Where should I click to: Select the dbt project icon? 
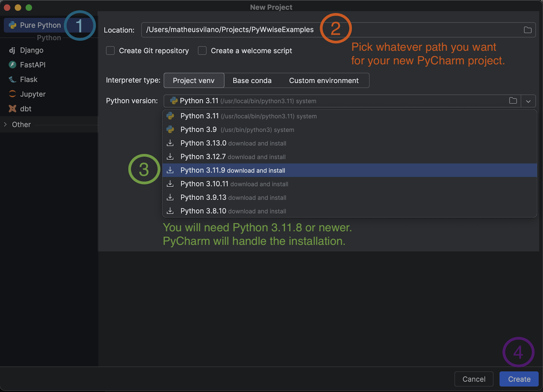[12, 109]
